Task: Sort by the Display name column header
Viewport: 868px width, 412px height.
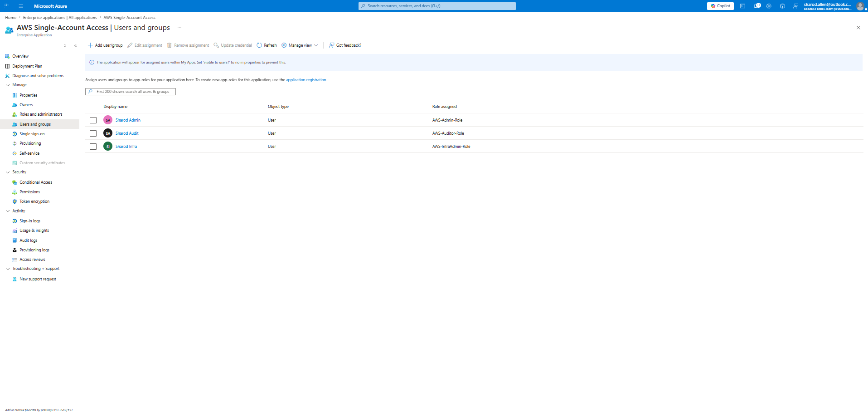Action: pyautogui.click(x=116, y=107)
